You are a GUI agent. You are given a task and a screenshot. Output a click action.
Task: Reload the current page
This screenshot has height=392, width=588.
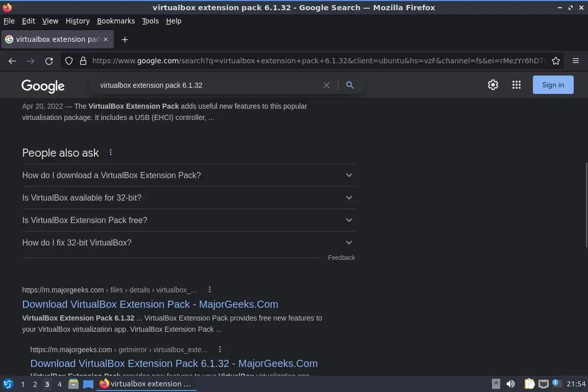coord(49,61)
